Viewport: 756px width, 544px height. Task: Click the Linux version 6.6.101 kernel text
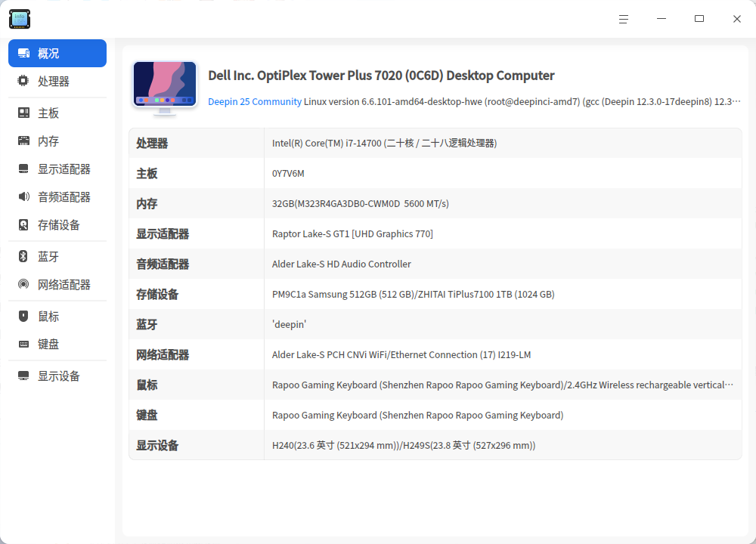pos(522,102)
